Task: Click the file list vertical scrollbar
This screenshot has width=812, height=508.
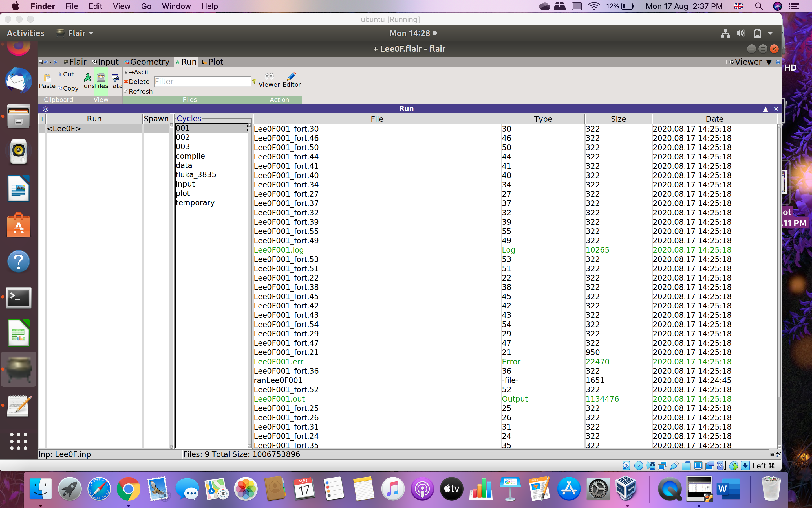Action: pos(779,286)
